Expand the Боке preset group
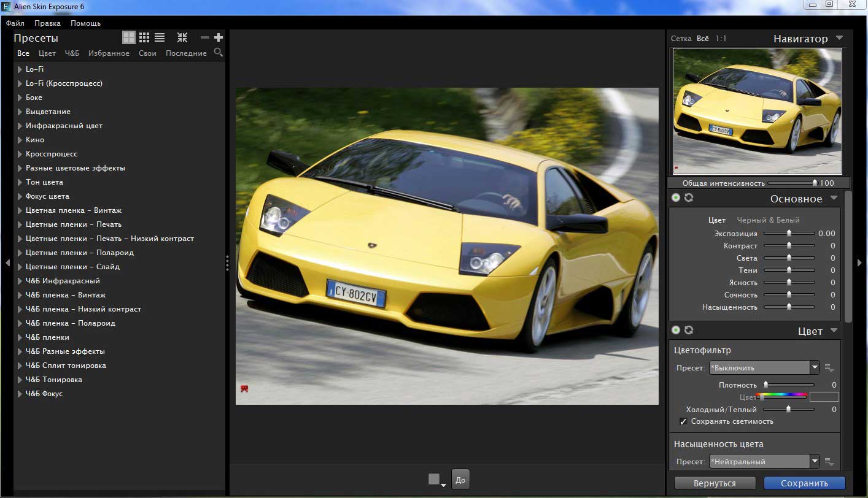The height and width of the screenshot is (498, 868). click(20, 98)
